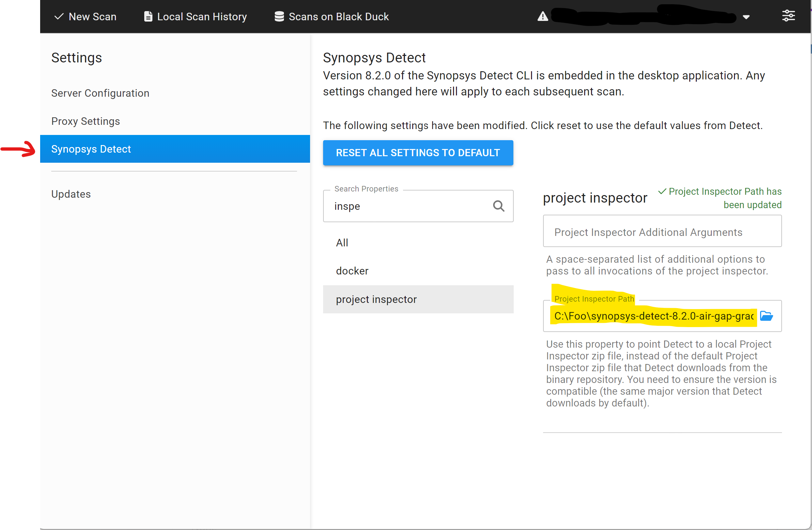Click the Scans on Black Duck database icon
Viewport: 812px width, 530px height.
(x=279, y=16)
